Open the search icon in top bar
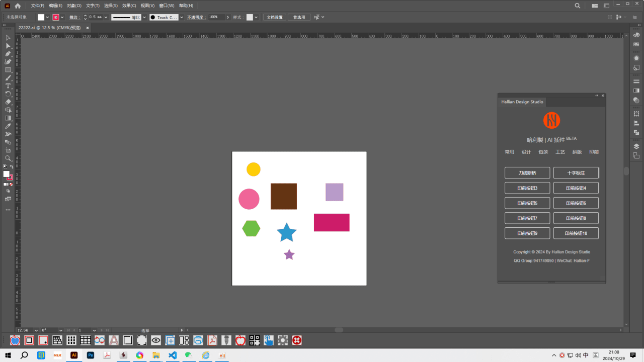Viewport: 644px width, 362px height. point(578,6)
